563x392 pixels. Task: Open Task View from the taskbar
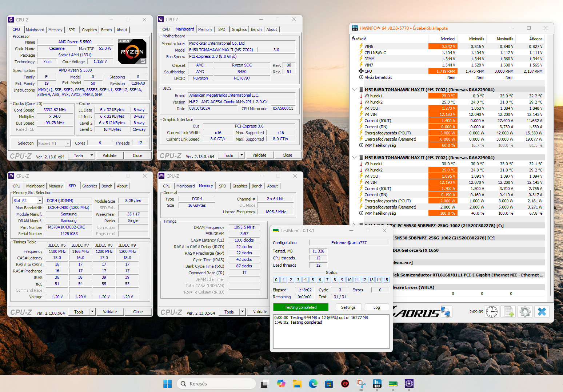pyautogui.click(x=265, y=384)
